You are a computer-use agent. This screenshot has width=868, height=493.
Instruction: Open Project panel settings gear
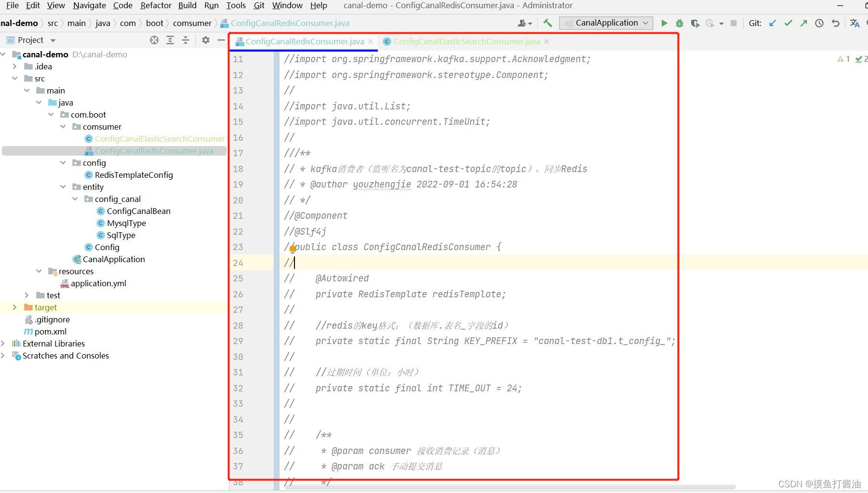[206, 40]
